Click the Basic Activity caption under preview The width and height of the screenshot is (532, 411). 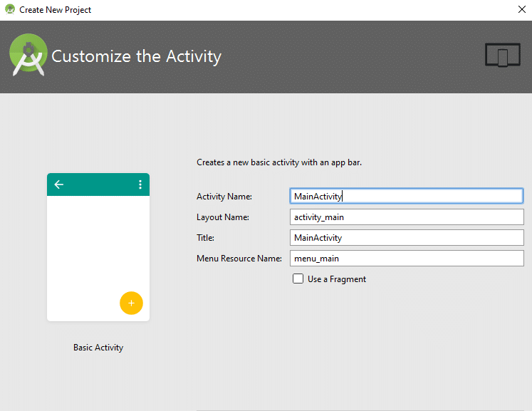98,348
